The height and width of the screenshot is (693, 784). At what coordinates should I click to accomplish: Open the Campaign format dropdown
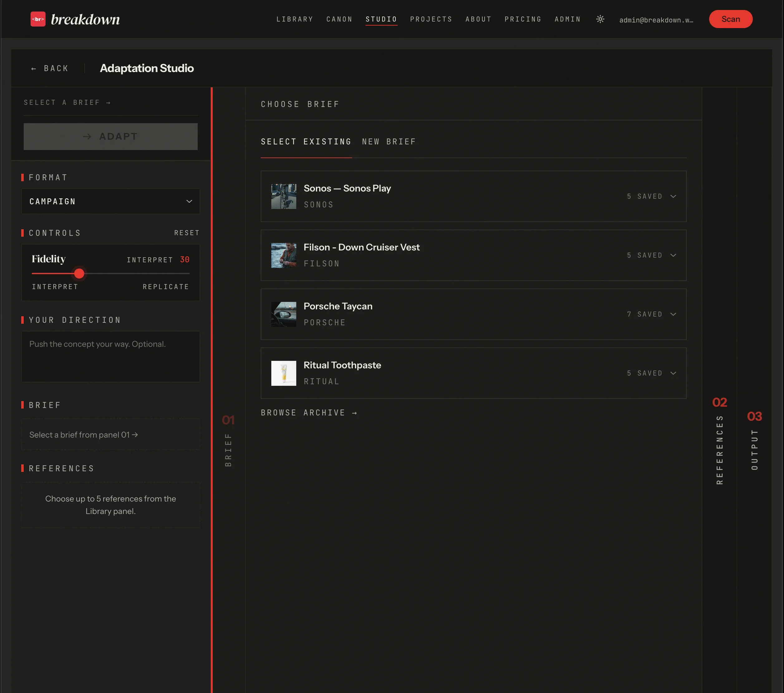click(110, 201)
